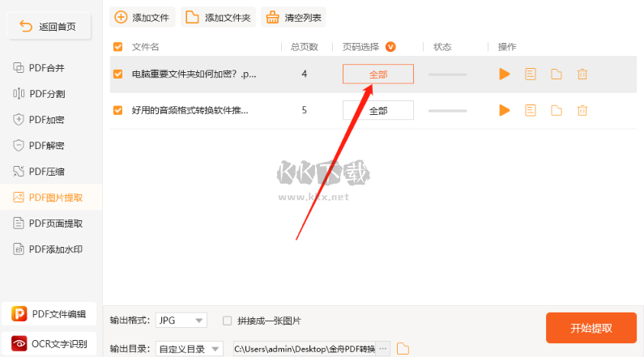
Task: Click 开始提取 start extraction button
Action: (591, 328)
